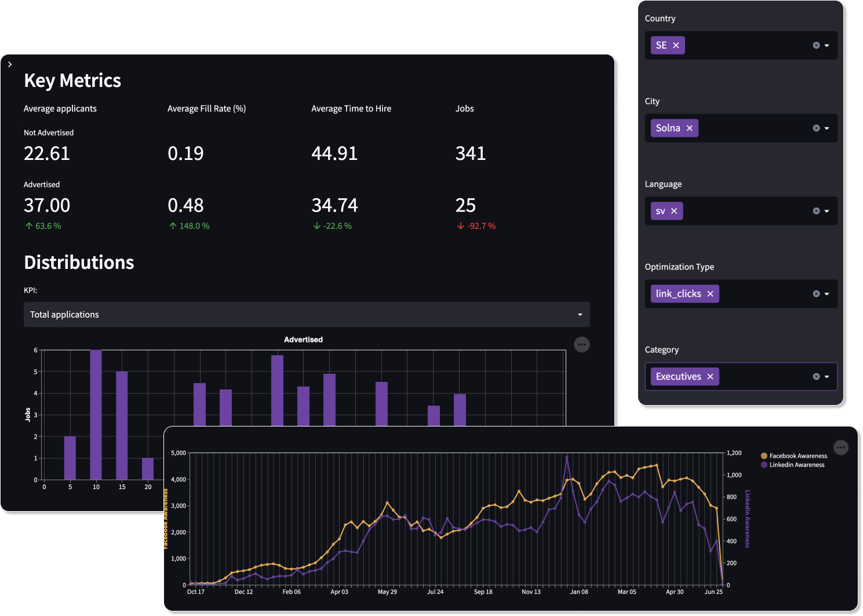Clear all selections in Country filter
The image size is (863, 616).
click(816, 45)
